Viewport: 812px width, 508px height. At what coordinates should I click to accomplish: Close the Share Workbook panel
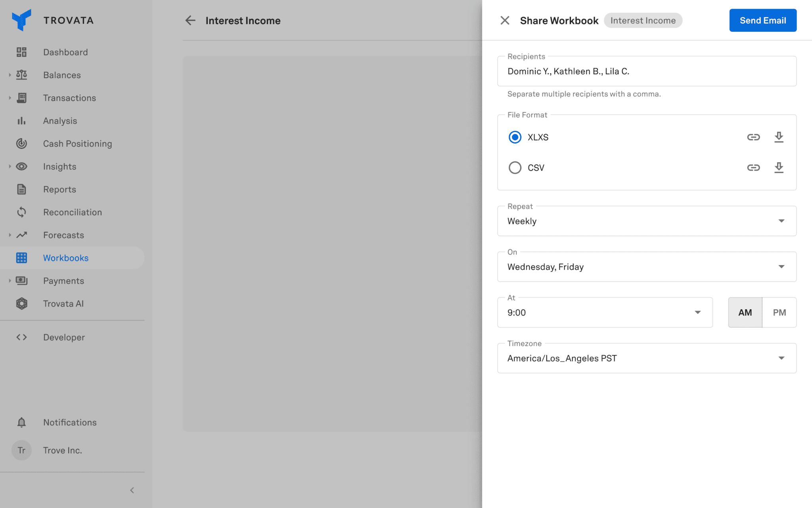(x=505, y=21)
